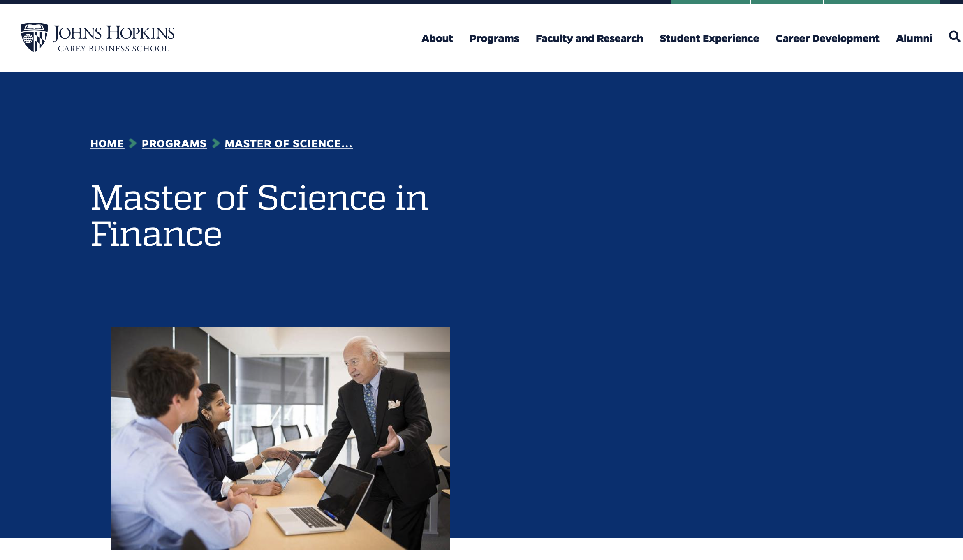Click the green chevron after PROGRAMS breadcrumb
963x560 pixels.
click(x=216, y=143)
